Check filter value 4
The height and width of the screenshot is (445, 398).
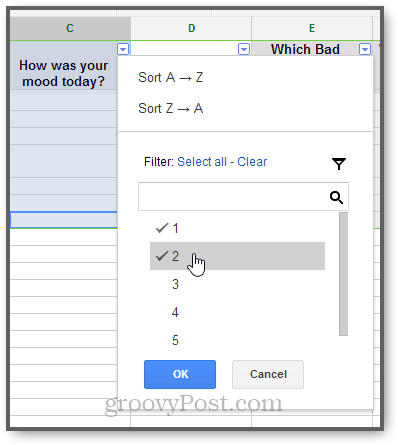tap(237, 312)
